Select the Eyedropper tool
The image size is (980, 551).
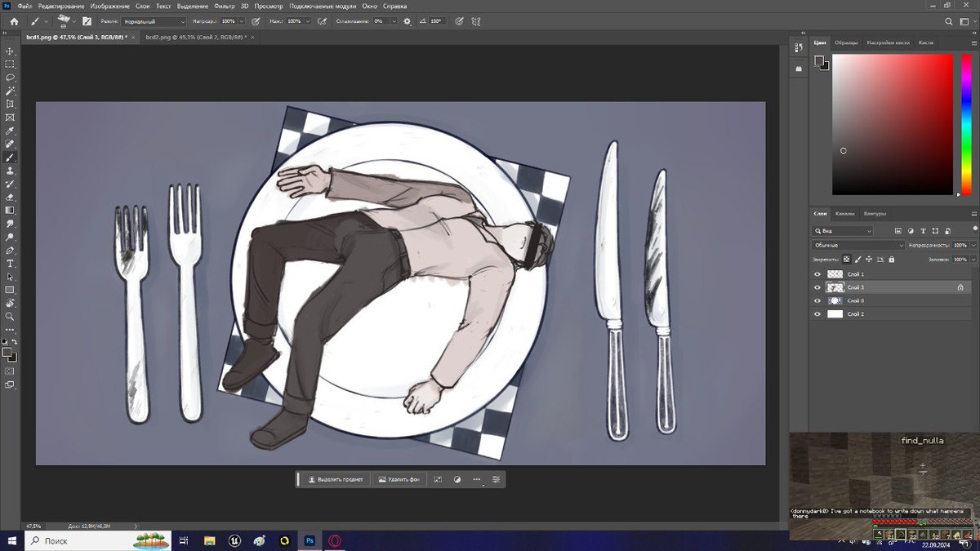tap(11, 131)
